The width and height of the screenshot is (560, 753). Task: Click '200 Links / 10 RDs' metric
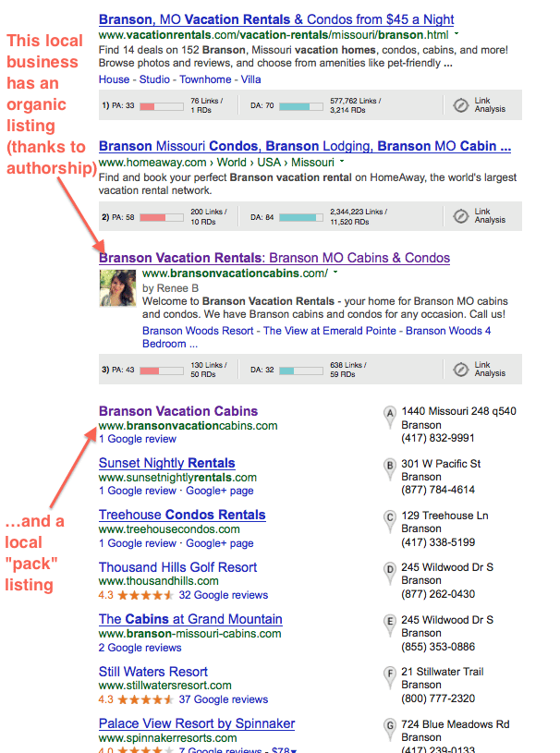tap(209, 216)
